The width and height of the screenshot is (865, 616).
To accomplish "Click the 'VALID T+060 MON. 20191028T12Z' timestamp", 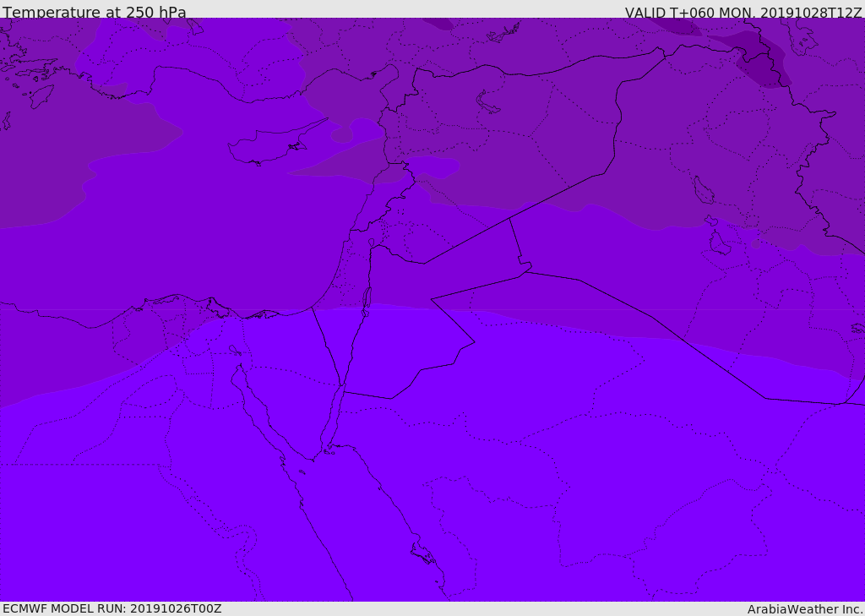I will coord(743,12).
